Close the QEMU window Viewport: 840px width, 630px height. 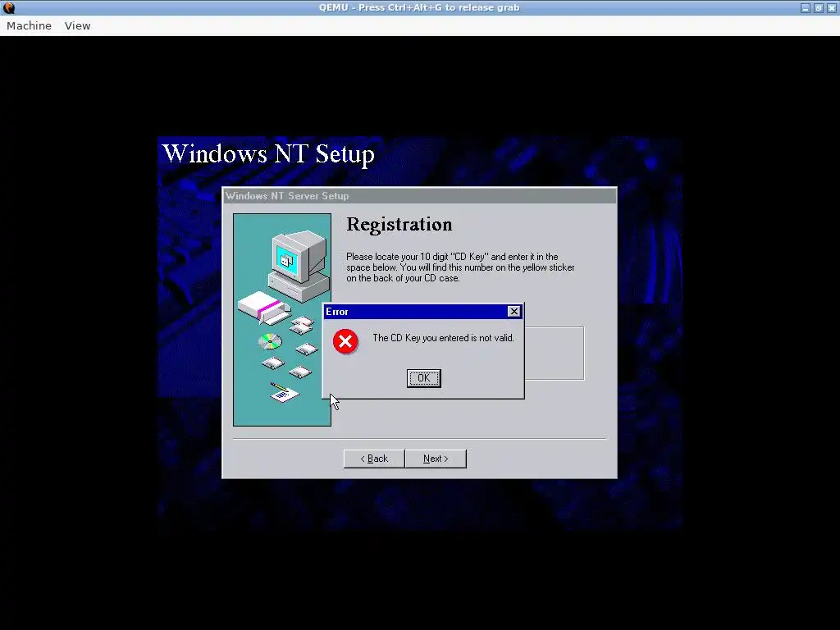tap(832, 7)
